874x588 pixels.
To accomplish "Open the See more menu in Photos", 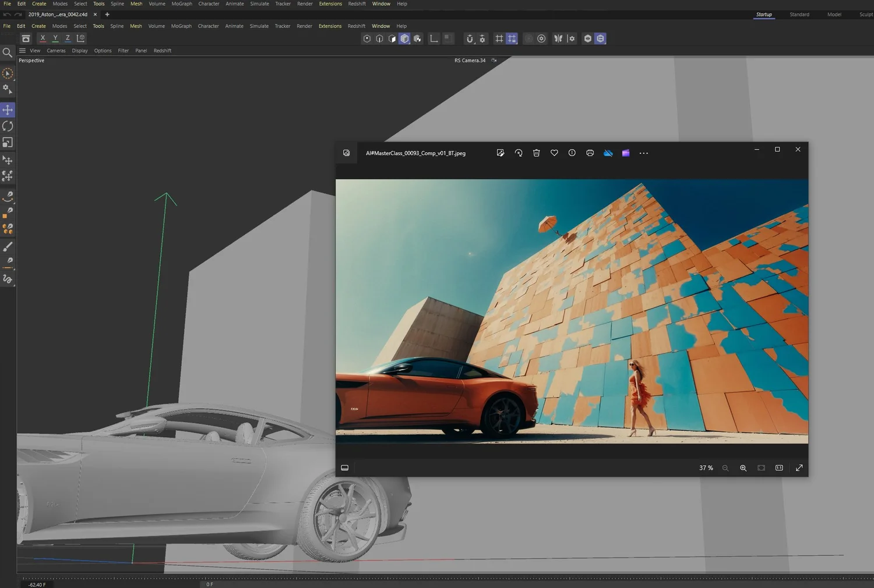I will click(643, 153).
